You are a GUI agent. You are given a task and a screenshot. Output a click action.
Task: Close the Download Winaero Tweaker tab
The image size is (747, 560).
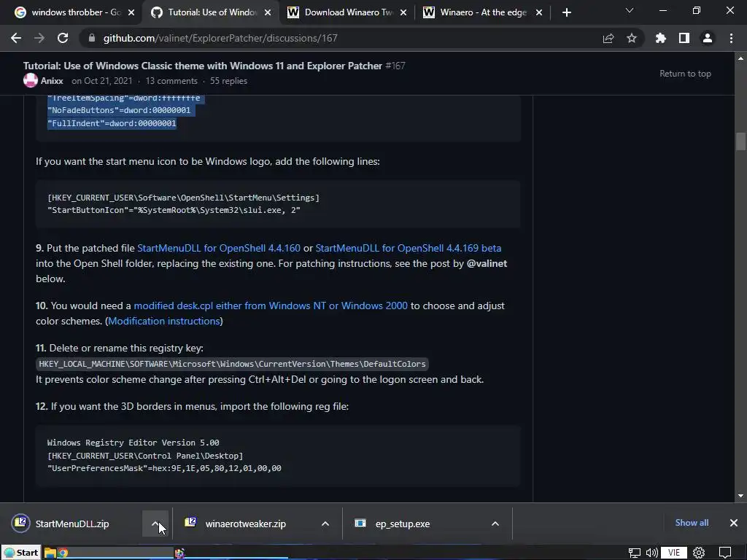coord(403,12)
